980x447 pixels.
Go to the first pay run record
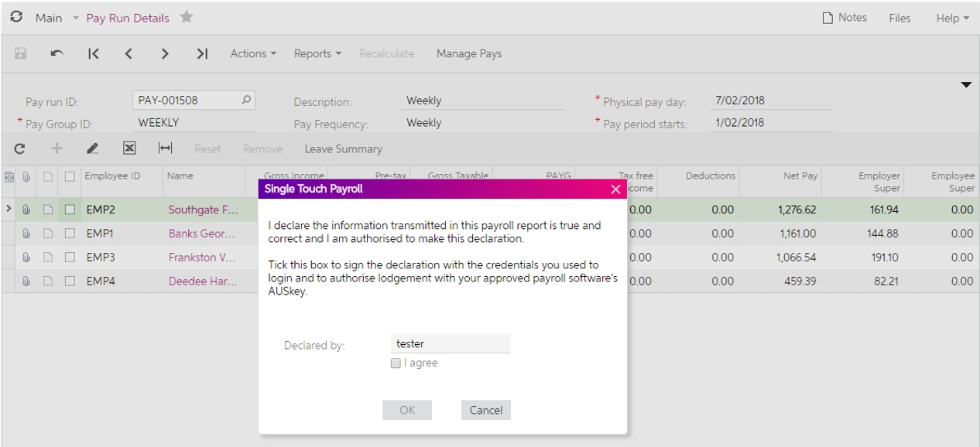click(94, 54)
